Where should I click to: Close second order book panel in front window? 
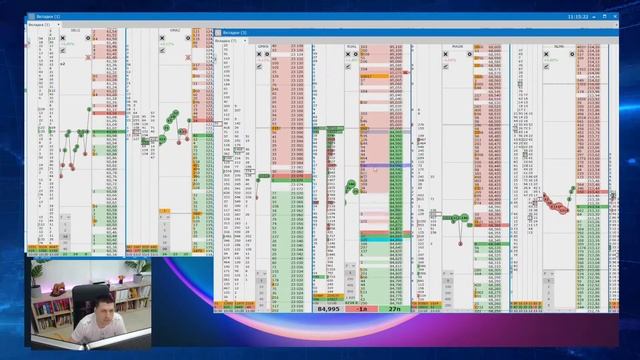point(348,54)
